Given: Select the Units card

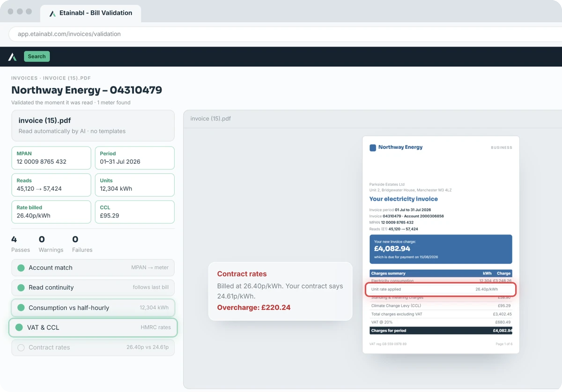Looking at the screenshot, I should coord(135,185).
